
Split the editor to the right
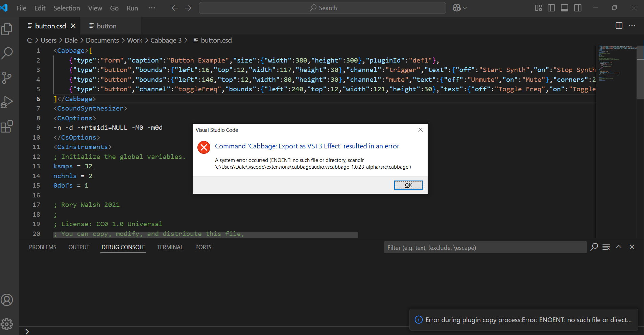pos(619,26)
